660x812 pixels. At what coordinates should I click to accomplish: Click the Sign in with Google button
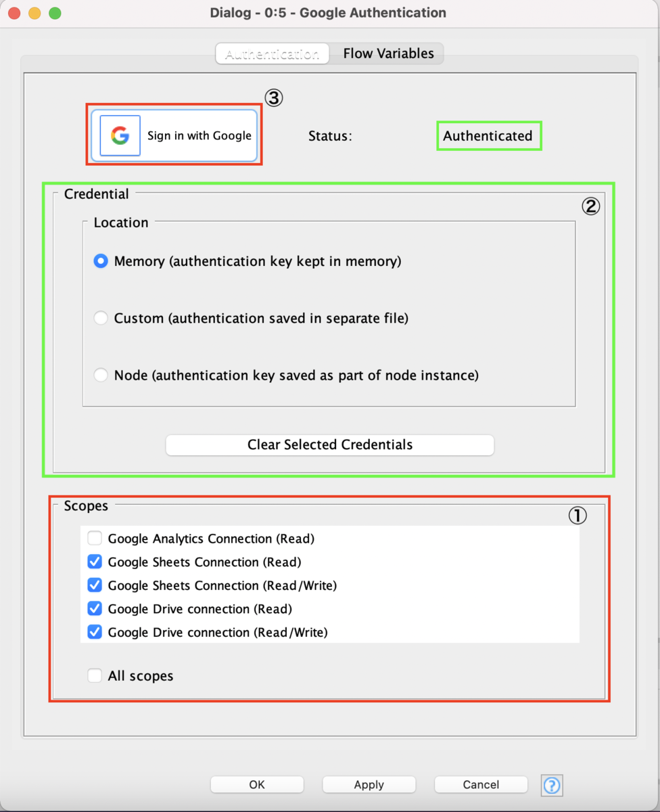[174, 135]
